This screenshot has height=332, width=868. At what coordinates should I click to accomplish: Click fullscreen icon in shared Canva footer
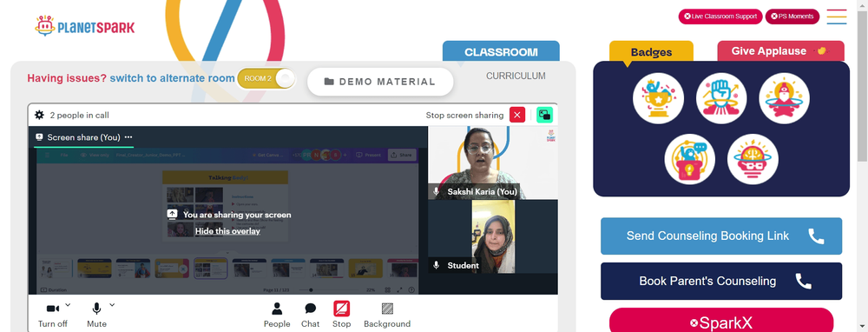pyautogui.click(x=399, y=290)
